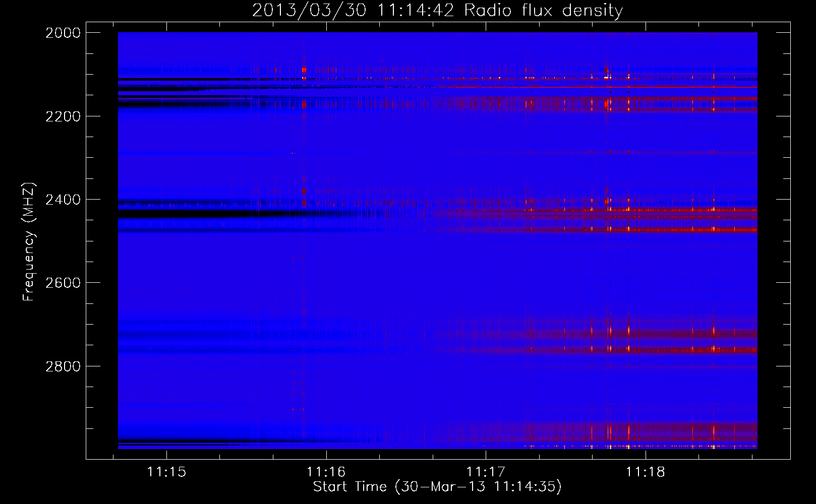Screen dimensions: 816x504
Task: Click the 11:17 time tick label
Action: 486,472
